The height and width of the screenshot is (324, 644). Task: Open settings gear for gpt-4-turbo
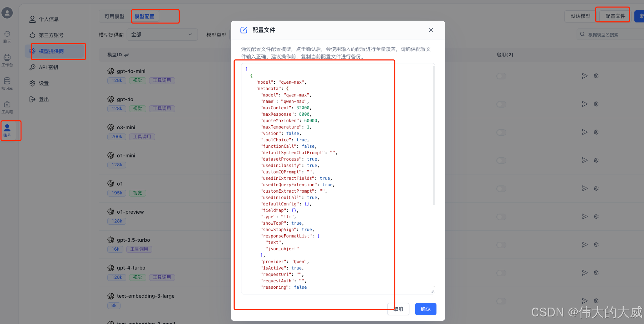[596, 273]
